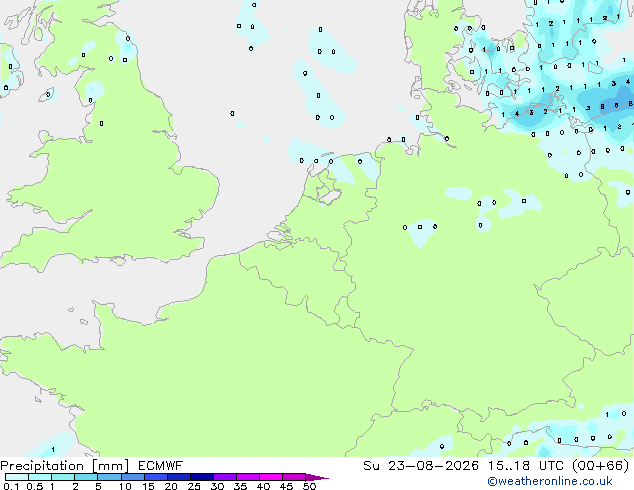This screenshot has width=634, height=490.
Task: Click the legend value '10'
Action: 125,486
